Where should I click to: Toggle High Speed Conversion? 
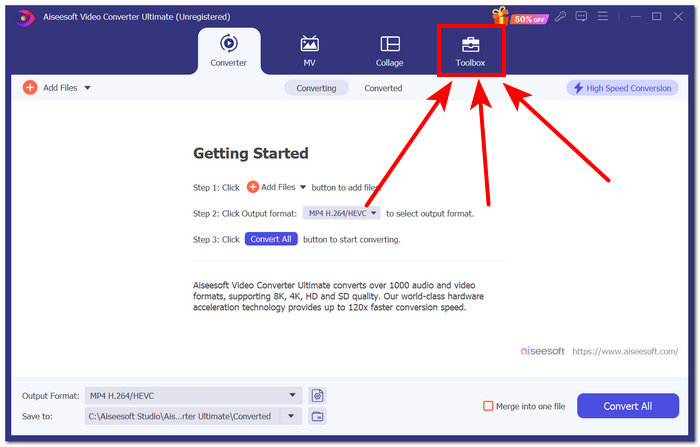click(622, 88)
